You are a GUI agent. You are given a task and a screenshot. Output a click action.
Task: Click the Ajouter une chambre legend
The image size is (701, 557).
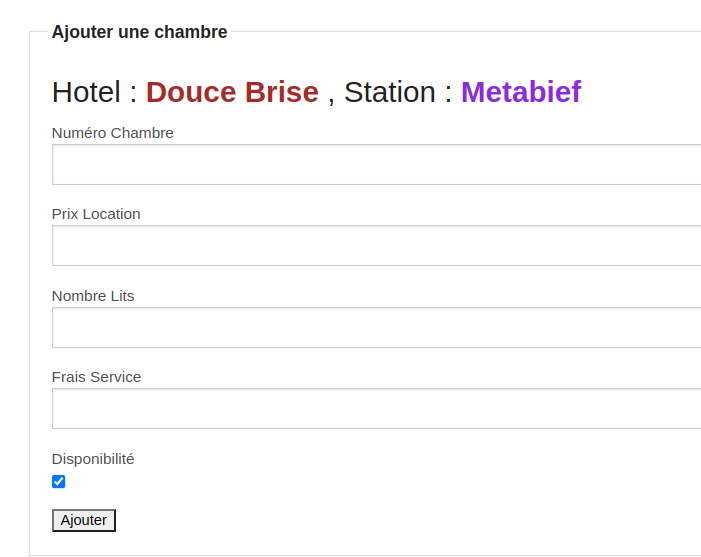pos(139,32)
